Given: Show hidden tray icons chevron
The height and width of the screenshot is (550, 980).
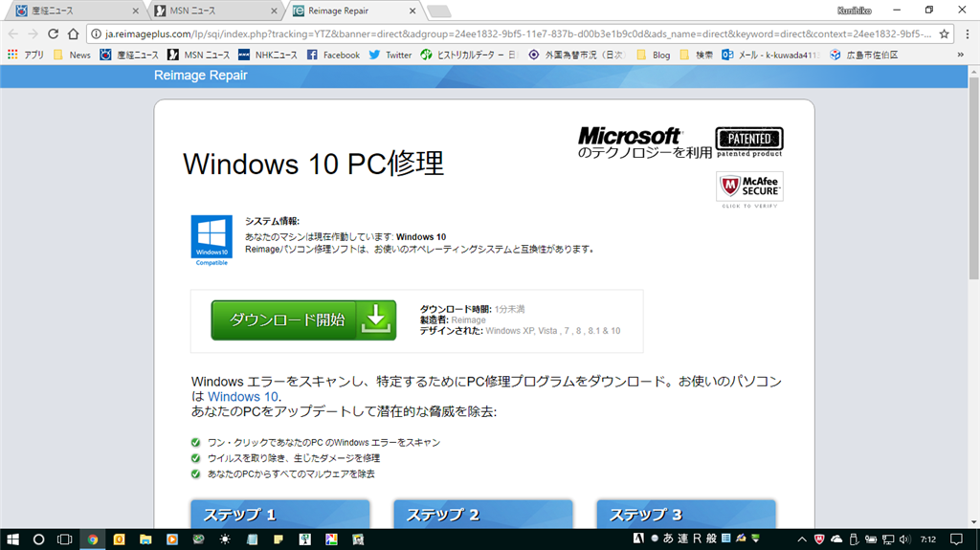Looking at the screenshot, I should (802, 539).
